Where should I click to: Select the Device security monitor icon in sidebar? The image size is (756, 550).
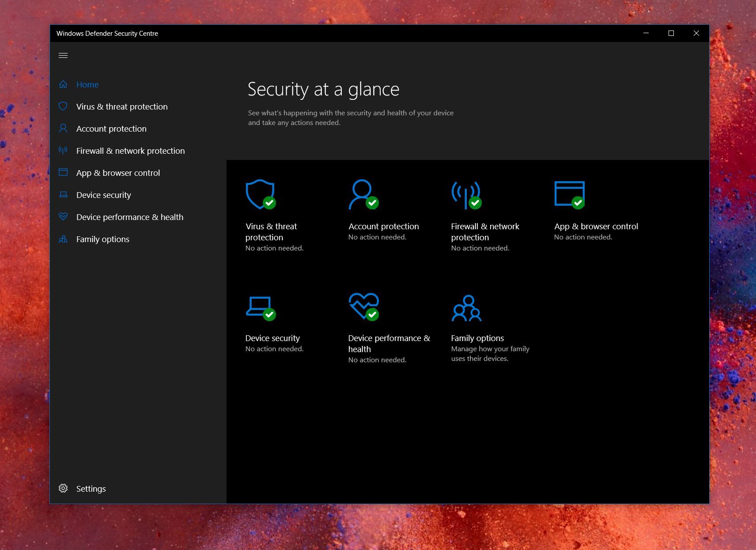coord(63,194)
